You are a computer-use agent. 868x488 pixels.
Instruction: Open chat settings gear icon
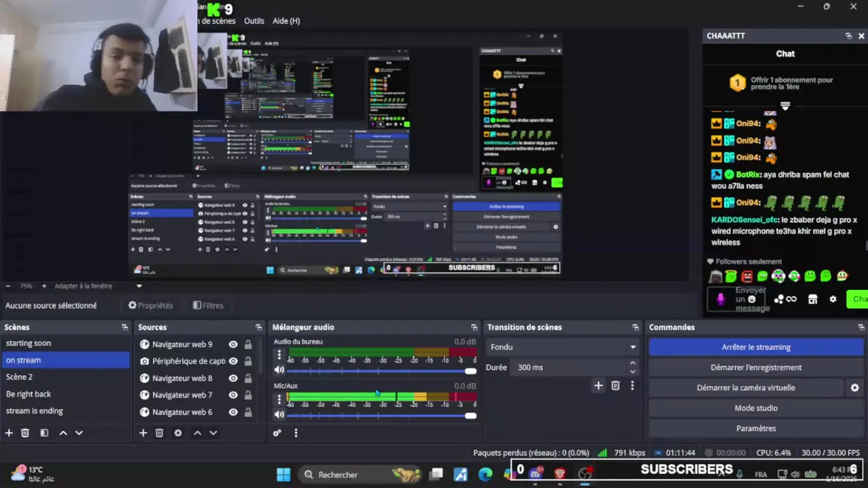click(x=833, y=299)
